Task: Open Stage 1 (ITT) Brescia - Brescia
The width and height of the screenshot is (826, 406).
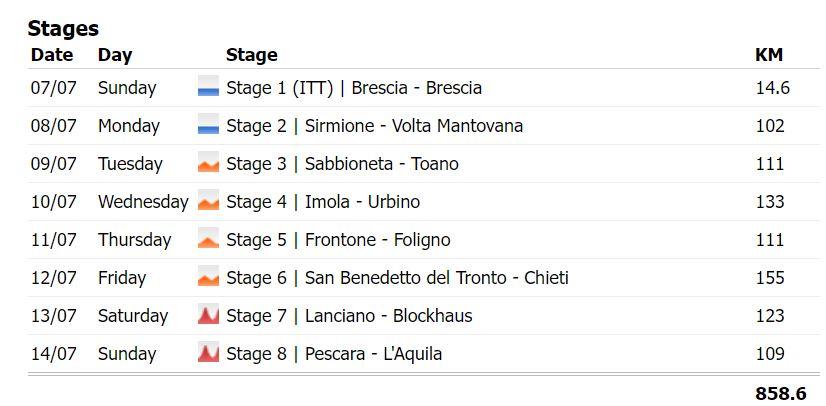Action: point(354,88)
